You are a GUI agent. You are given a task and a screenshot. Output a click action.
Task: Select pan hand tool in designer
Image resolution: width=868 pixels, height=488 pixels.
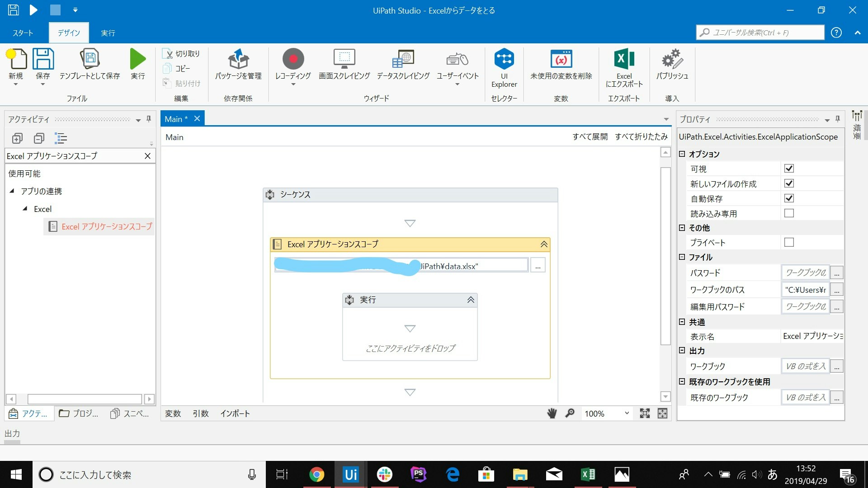pyautogui.click(x=552, y=413)
